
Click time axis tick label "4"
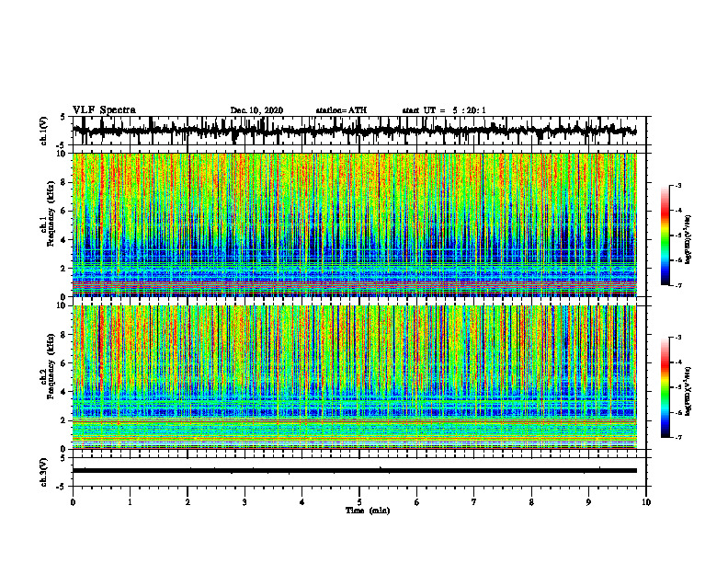coord(302,502)
